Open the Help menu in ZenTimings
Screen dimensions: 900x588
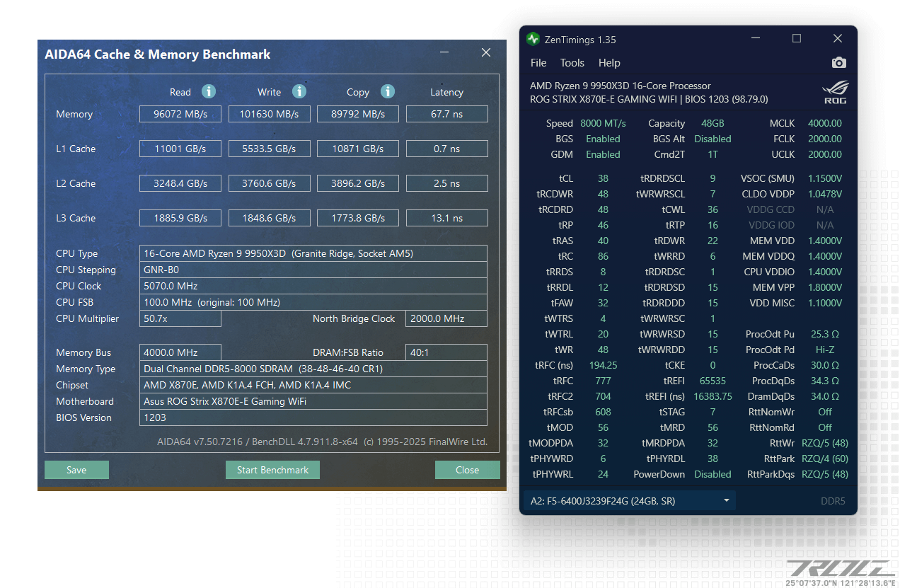pyautogui.click(x=609, y=63)
